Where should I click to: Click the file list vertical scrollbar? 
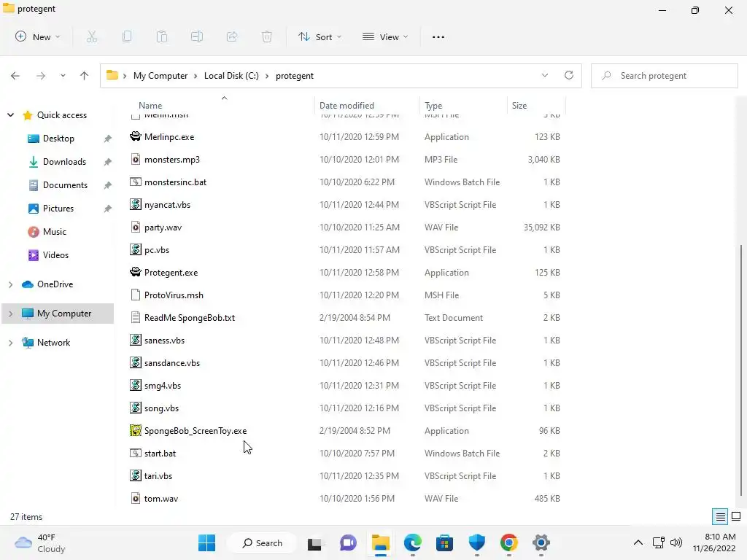[x=741, y=370]
